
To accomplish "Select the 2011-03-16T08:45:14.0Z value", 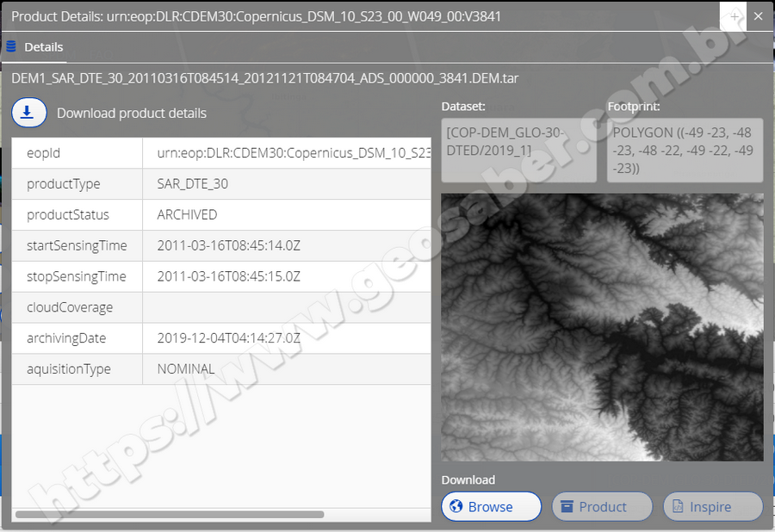I will tap(229, 245).
